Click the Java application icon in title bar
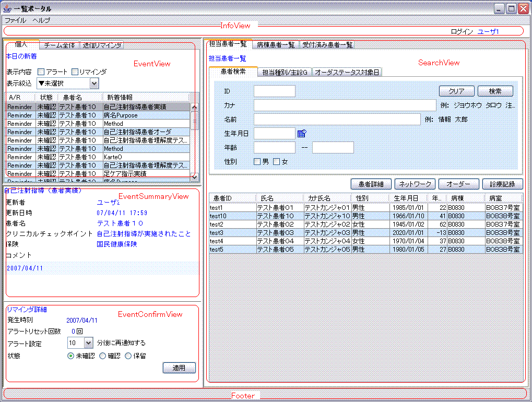 click(7, 8)
